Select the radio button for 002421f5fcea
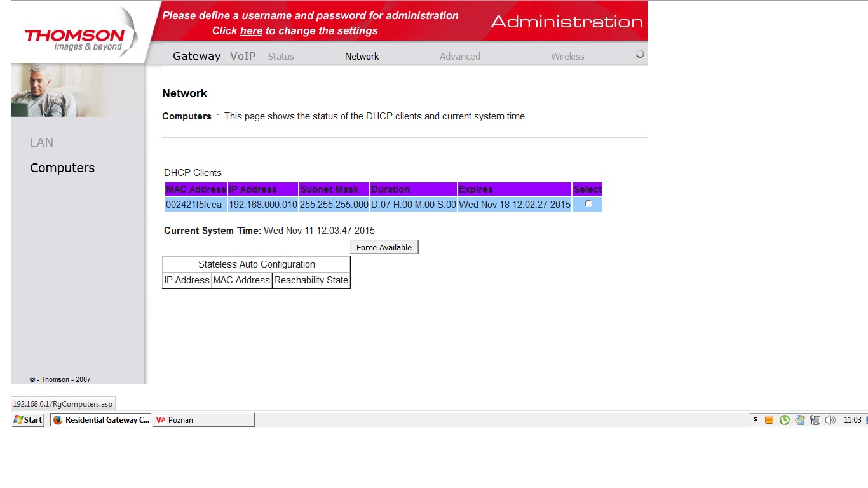This screenshot has height=488, width=868. [588, 204]
